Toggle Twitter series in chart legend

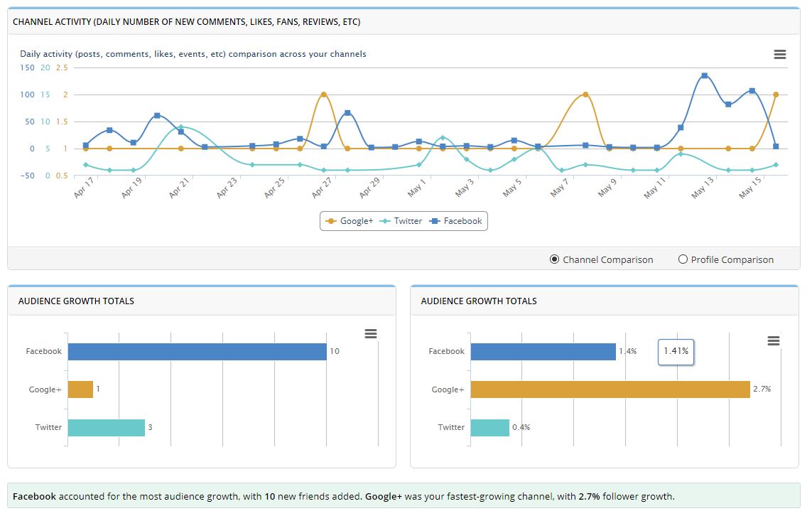tap(401, 221)
